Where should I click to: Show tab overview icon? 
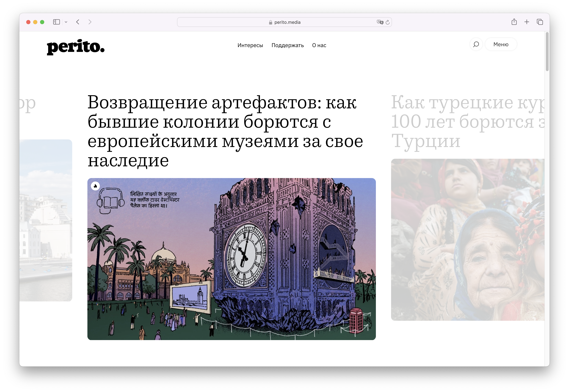pyautogui.click(x=540, y=22)
